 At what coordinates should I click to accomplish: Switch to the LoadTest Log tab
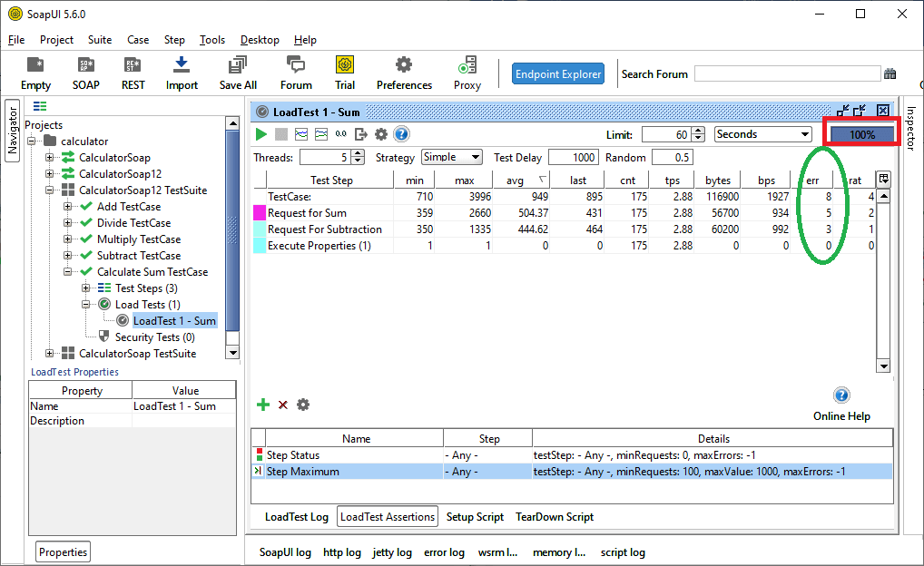(297, 516)
